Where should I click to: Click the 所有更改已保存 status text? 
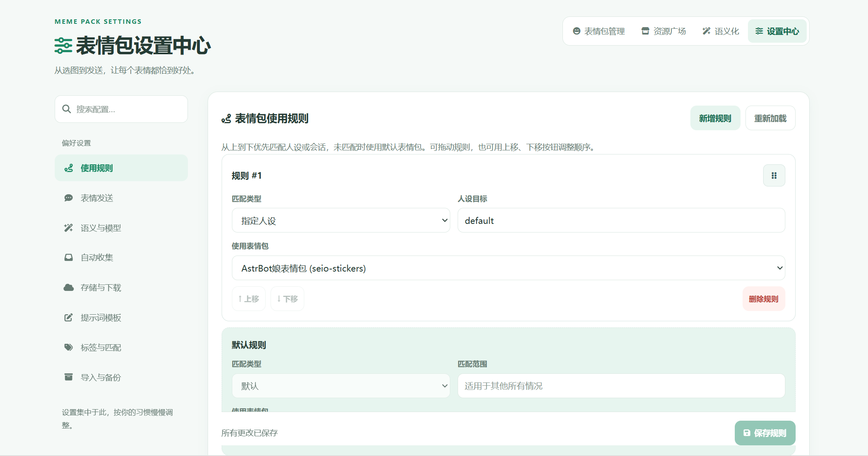250,433
